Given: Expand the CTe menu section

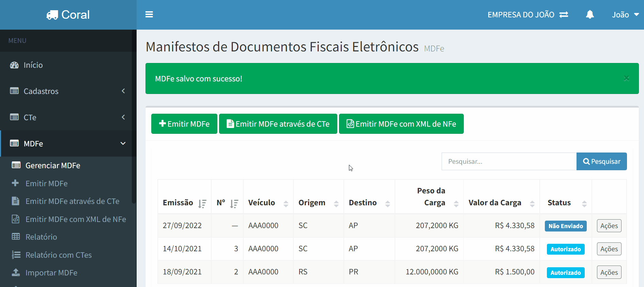Looking at the screenshot, I should pyautogui.click(x=68, y=117).
